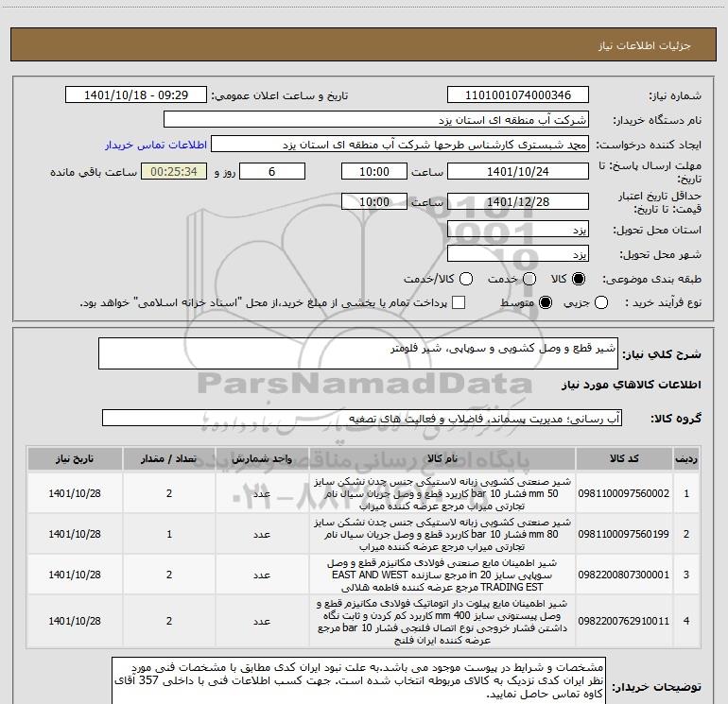Click the delivery city field
Screen dimensions: 728x704
pyautogui.click(x=518, y=254)
